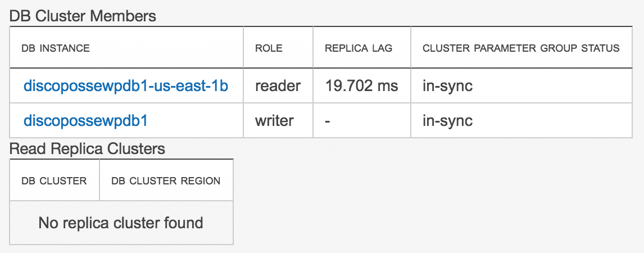Click the DB CLUSTER column header

(x=54, y=181)
